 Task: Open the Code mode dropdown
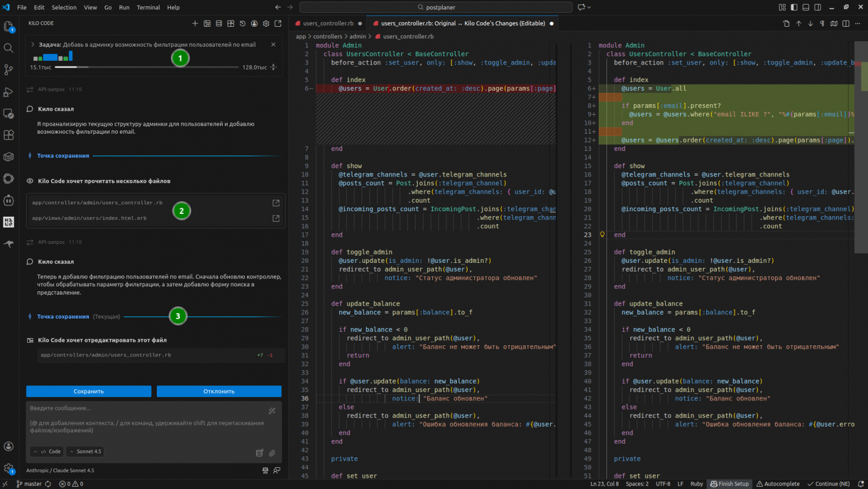coord(47,451)
